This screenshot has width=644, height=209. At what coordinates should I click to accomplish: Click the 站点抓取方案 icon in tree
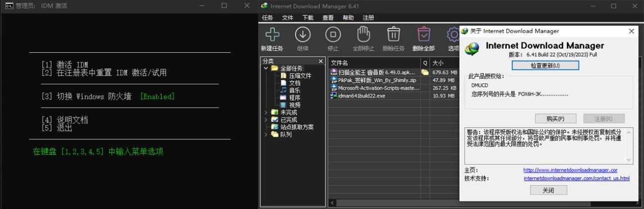pos(275,127)
